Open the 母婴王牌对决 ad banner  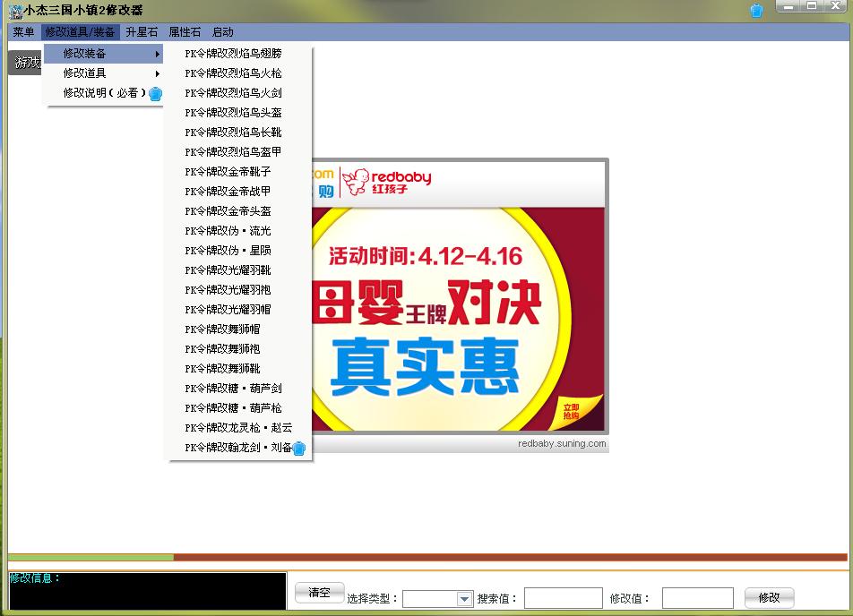click(458, 320)
